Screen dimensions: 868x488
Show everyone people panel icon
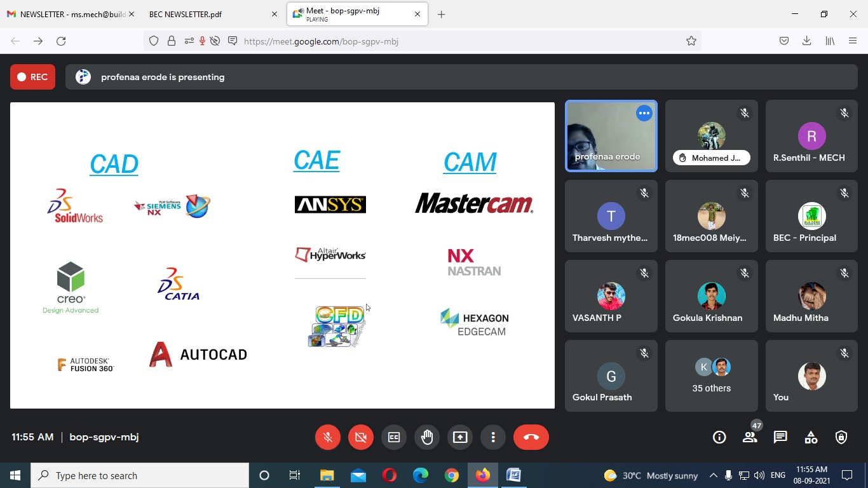(x=750, y=437)
